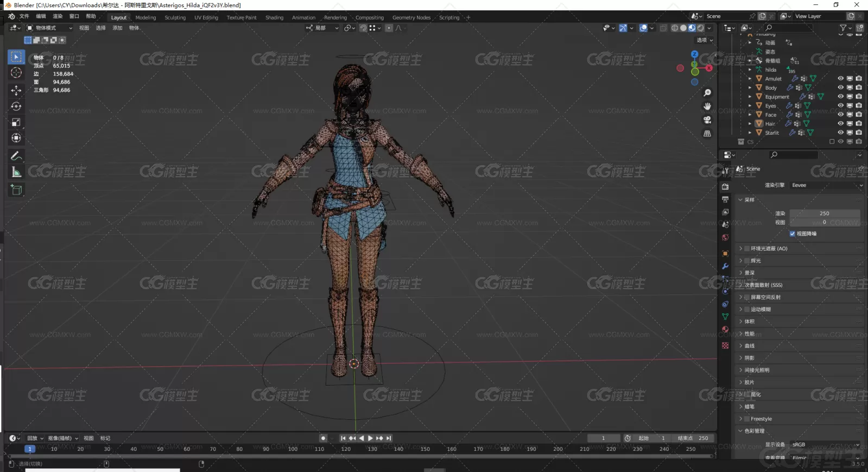Switch to UV Editing workspace tab
This screenshot has width=868, height=472.
point(206,17)
